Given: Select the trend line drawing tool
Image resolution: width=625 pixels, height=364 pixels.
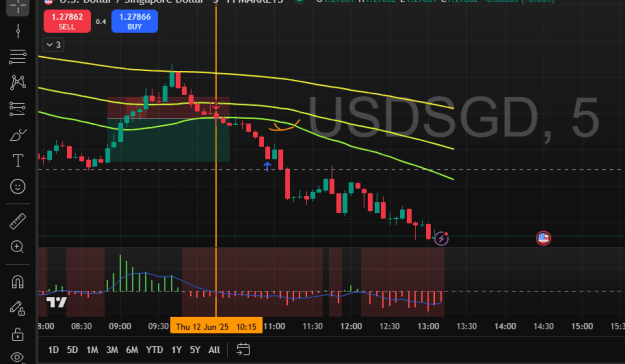Looking at the screenshot, I should pos(18,31).
